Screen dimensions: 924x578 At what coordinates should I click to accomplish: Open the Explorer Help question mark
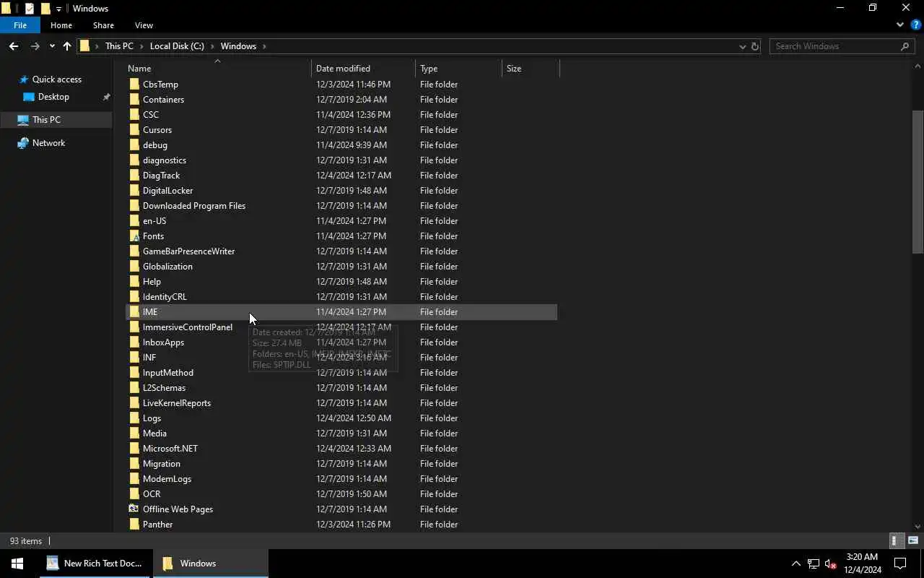[915, 25]
